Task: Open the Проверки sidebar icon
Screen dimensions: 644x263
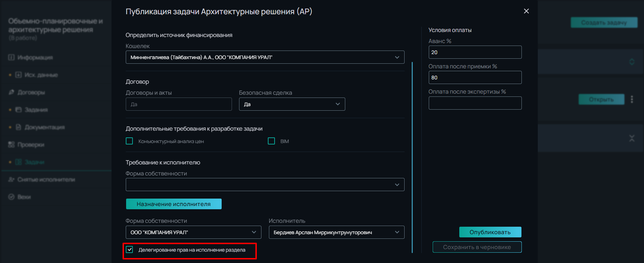Action: (11, 144)
